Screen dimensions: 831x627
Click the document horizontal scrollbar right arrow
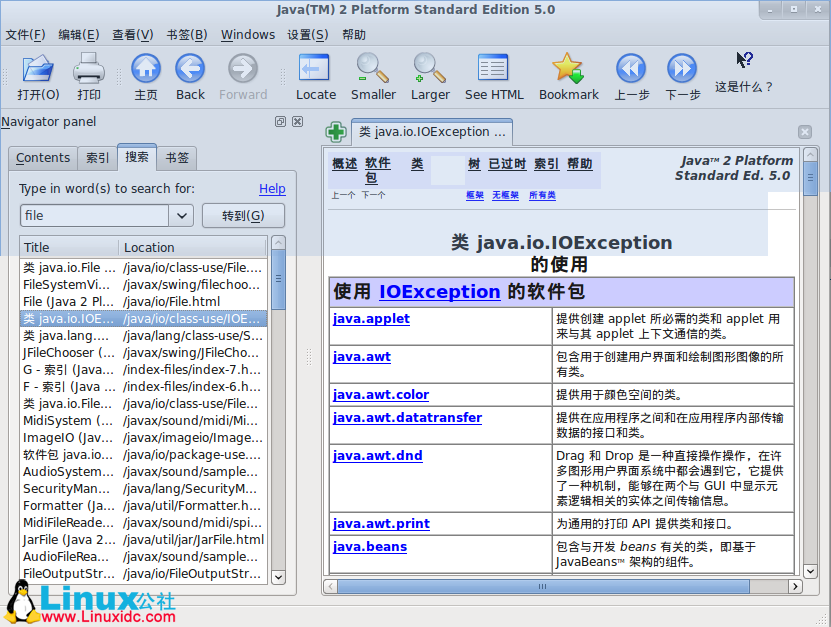[795, 586]
